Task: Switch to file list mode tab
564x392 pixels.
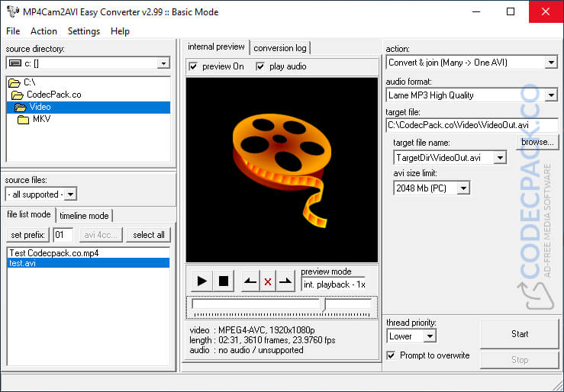Action: 28,214
